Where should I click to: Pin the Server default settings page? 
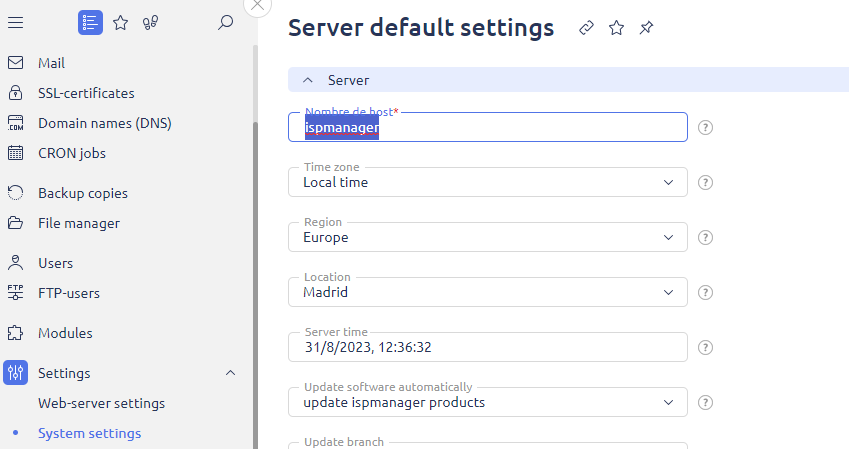coord(646,28)
